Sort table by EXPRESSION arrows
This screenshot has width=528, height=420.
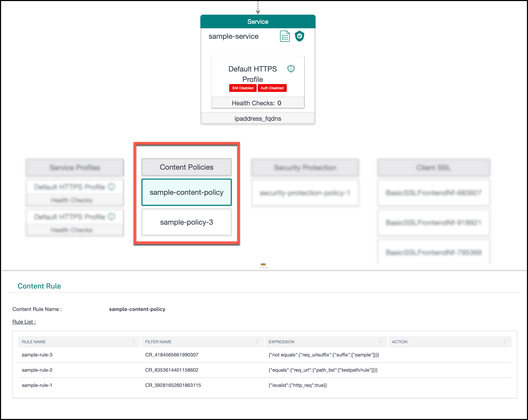click(x=380, y=342)
